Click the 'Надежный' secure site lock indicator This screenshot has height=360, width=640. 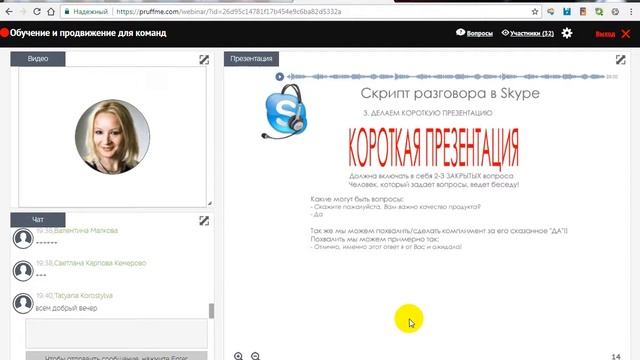point(86,12)
